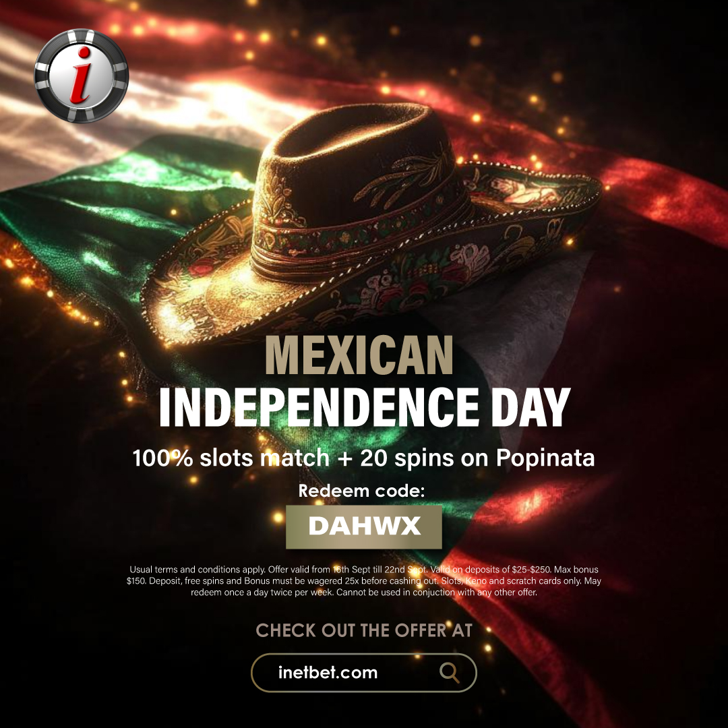Click the Redeem code label
The height and width of the screenshot is (728, 728).
[361, 491]
